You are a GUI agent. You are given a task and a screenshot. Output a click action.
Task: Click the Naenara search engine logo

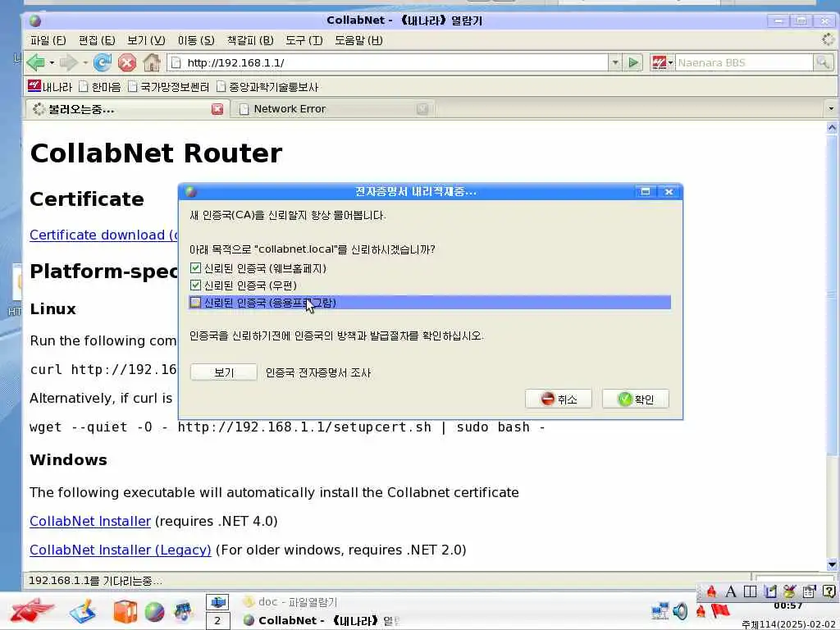click(x=659, y=62)
